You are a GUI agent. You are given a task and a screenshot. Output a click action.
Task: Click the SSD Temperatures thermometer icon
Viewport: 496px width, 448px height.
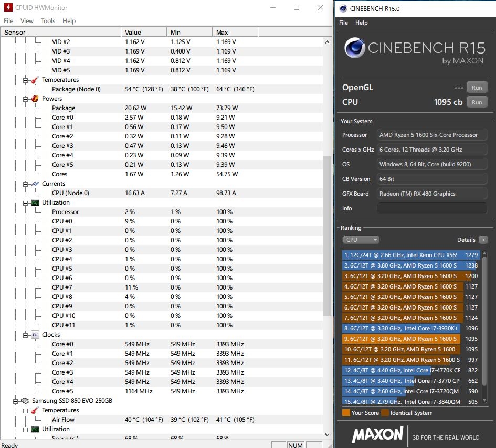pos(35,410)
